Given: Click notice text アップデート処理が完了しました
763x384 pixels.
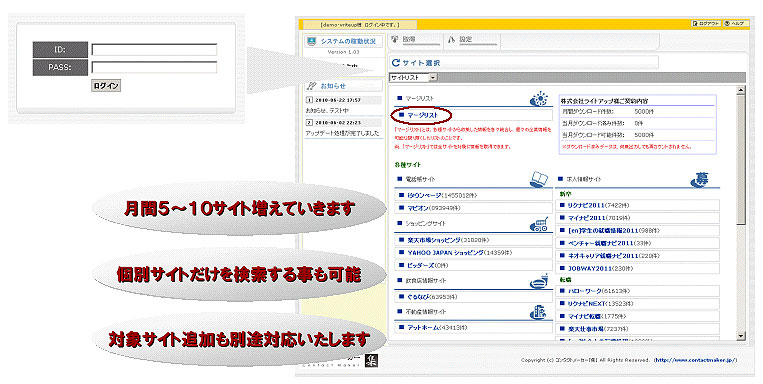Looking at the screenshot, I should [x=343, y=133].
